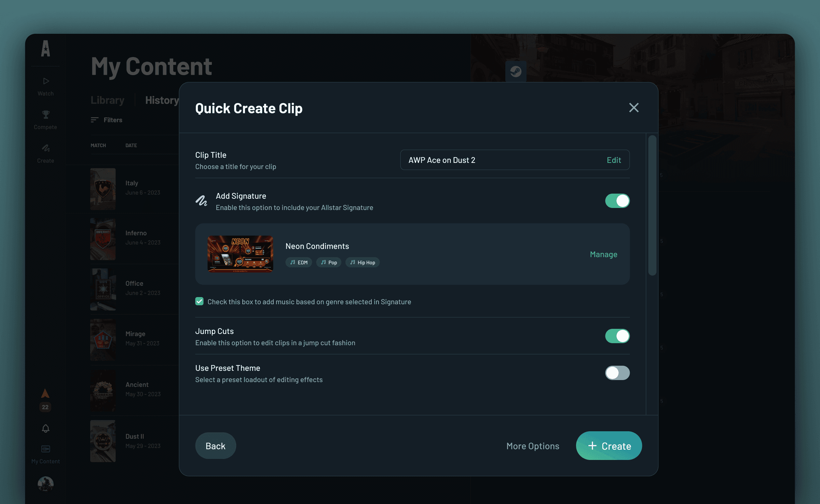The height and width of the screenshot is (504, 820).
Task: Switch to the Library tab
Action: 107,100
